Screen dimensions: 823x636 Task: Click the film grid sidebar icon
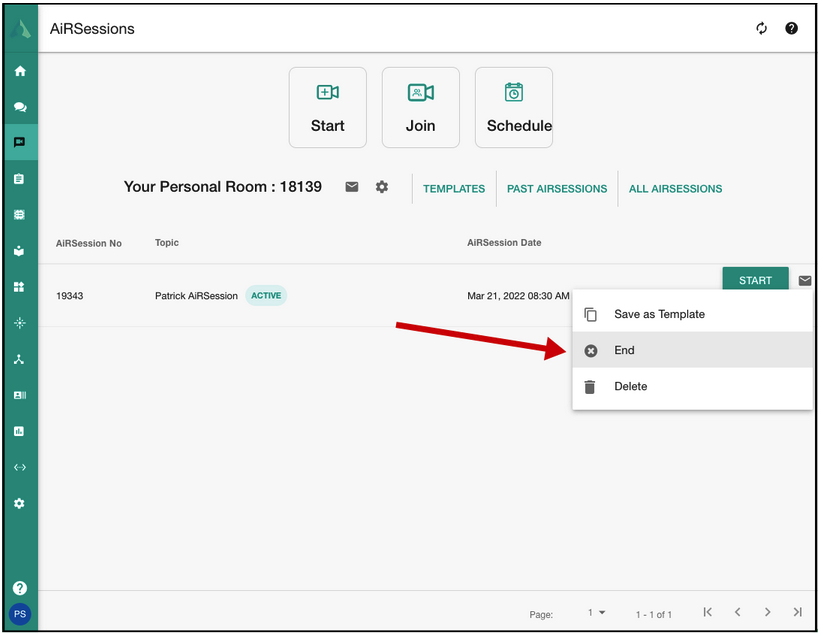[x=19, y=215]
